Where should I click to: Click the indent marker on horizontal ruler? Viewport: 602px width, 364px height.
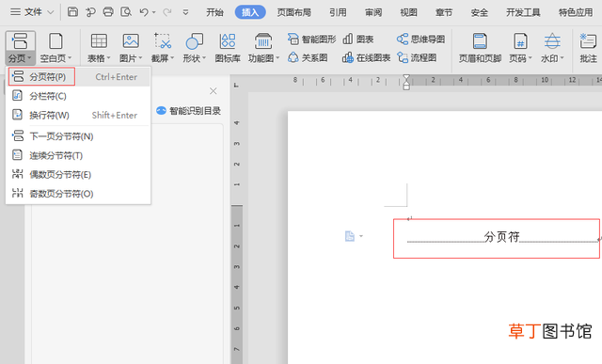(406, 82)
